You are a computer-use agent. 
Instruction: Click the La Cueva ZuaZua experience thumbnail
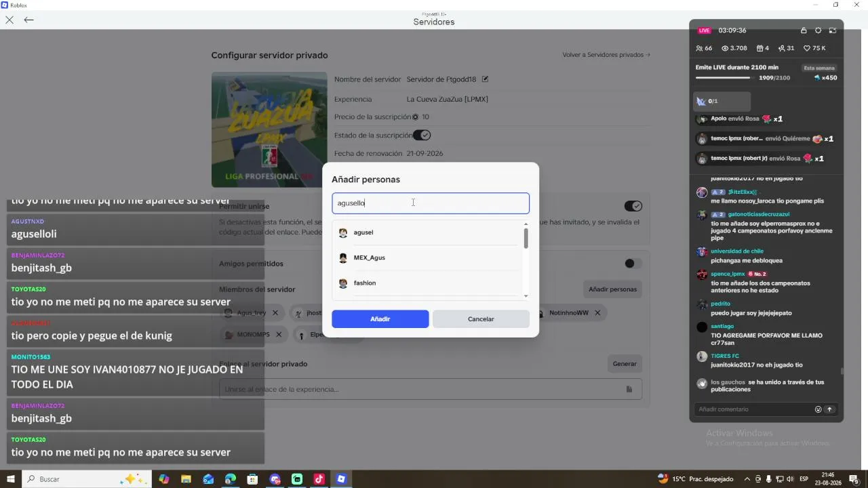coord(269,129)
